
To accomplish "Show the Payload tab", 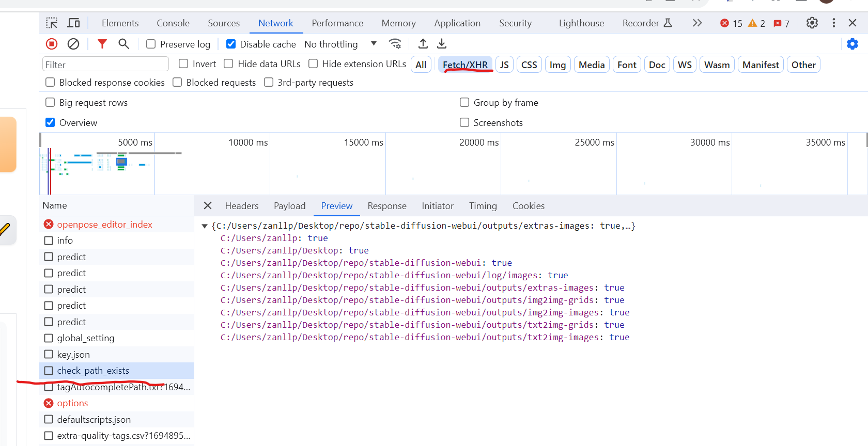I will 290,206.
